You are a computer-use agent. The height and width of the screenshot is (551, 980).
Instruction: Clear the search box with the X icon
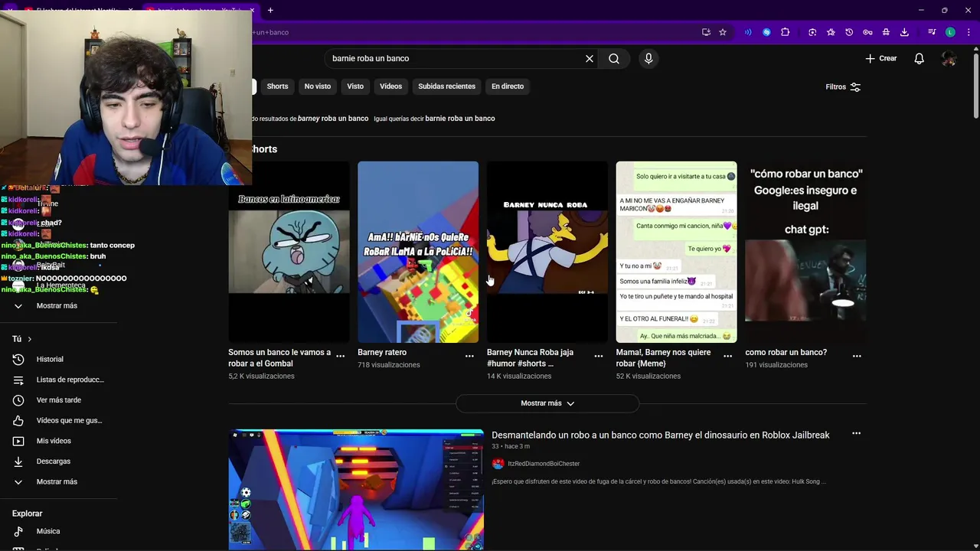click(590, 58)
